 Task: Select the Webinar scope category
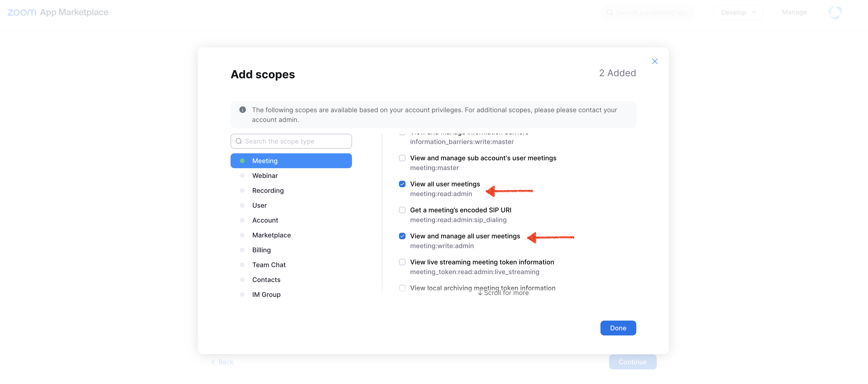[265, 176]
